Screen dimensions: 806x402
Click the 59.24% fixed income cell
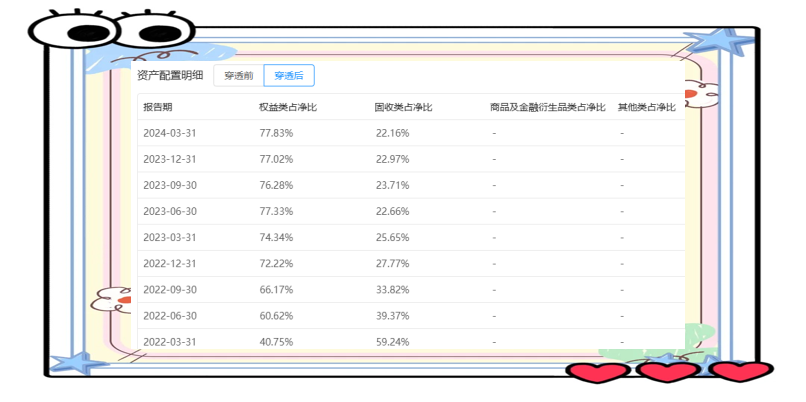[x=392, y=341]
